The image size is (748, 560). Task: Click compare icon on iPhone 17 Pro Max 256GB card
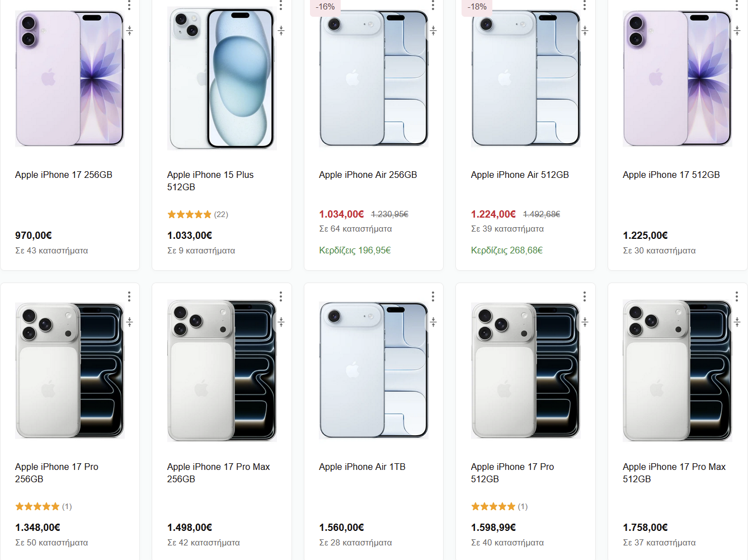pyautogui.click(x=281, y=322)
